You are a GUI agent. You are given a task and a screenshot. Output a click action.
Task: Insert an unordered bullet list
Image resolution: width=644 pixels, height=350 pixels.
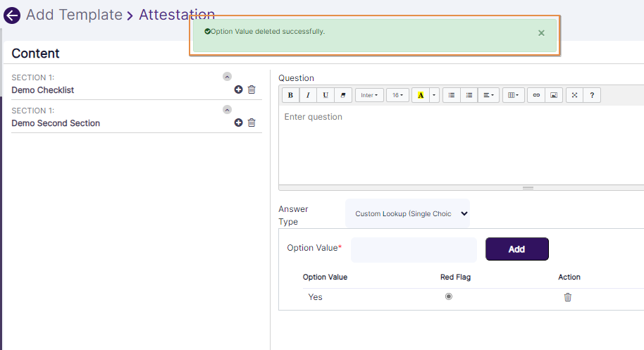pyautogui.click(x=452, y=95)
